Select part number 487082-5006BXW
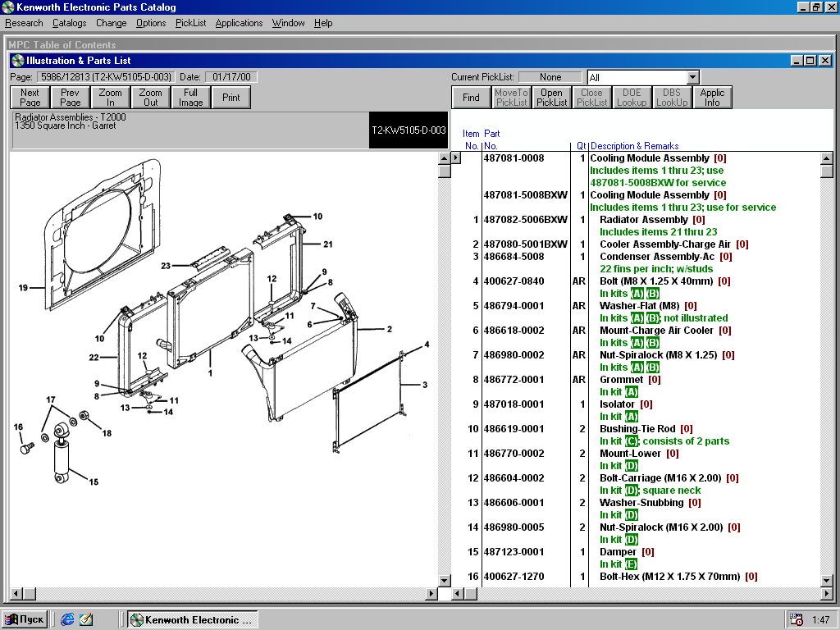840x630 pixels. coord(525,220)
